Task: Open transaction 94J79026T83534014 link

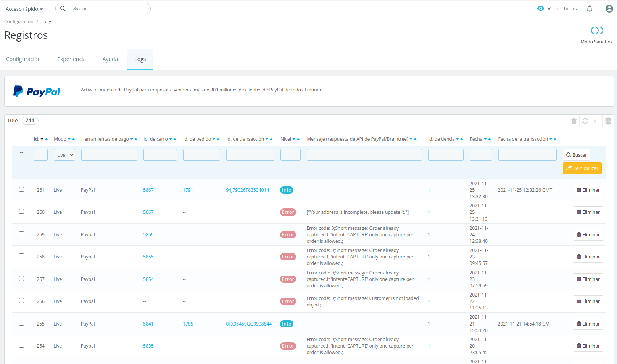Action: (248, 190)
